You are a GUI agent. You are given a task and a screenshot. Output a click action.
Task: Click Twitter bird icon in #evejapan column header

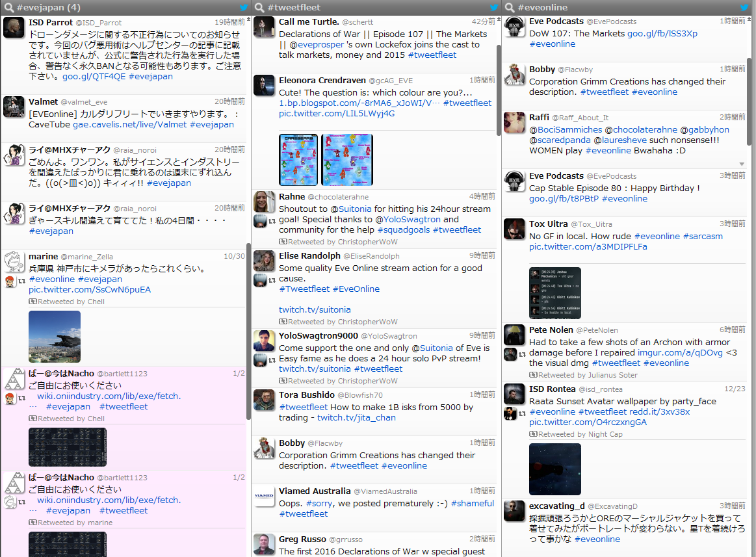244,7
